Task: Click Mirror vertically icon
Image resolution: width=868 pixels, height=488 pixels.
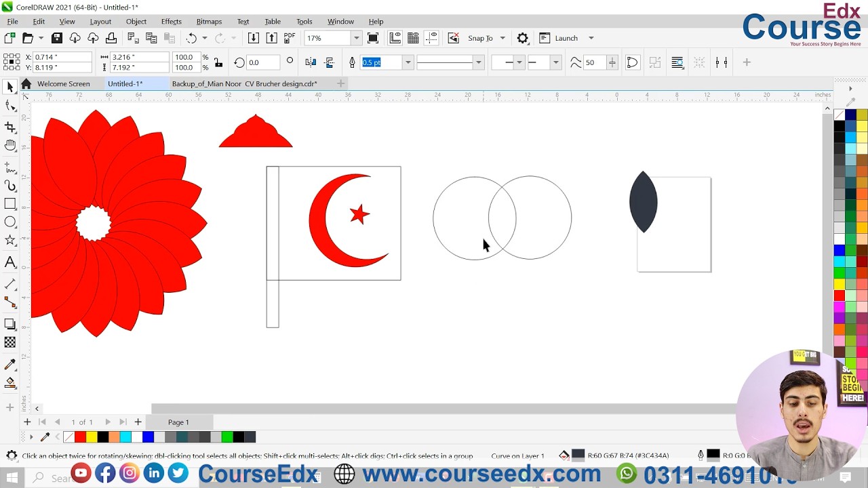Action: coord(330,62)
